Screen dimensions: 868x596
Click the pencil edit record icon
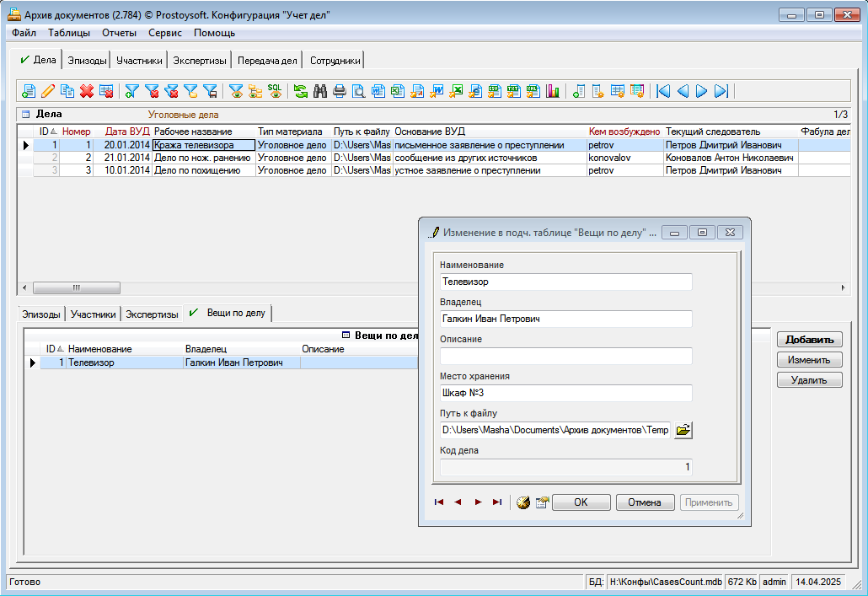[48, 91]
